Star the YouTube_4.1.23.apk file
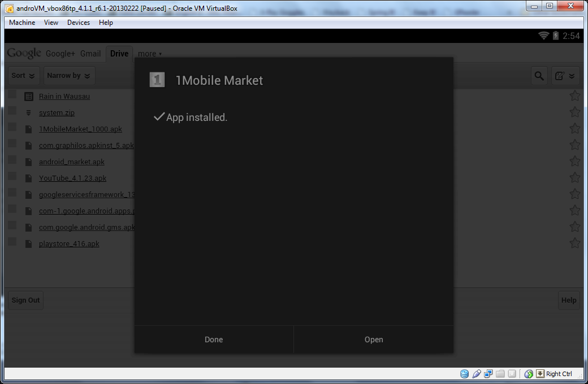Screen dimensions: 588x384 tap(574, 177)
